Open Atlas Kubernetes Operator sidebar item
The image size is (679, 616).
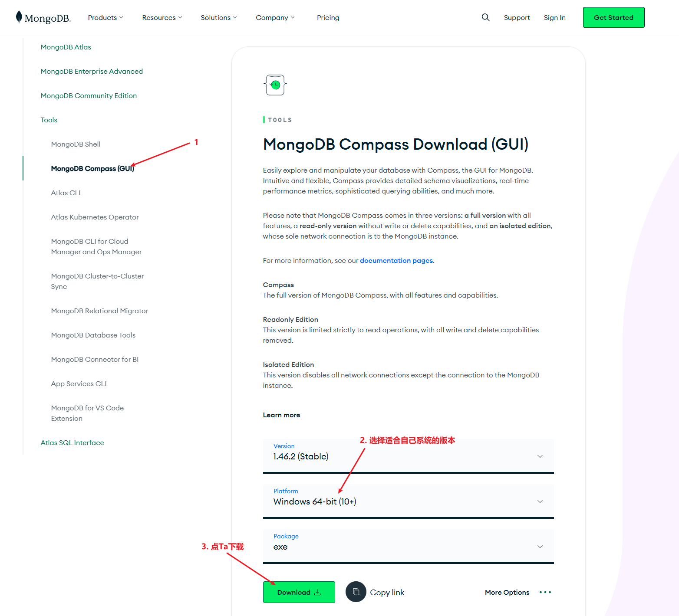point(95,217)
